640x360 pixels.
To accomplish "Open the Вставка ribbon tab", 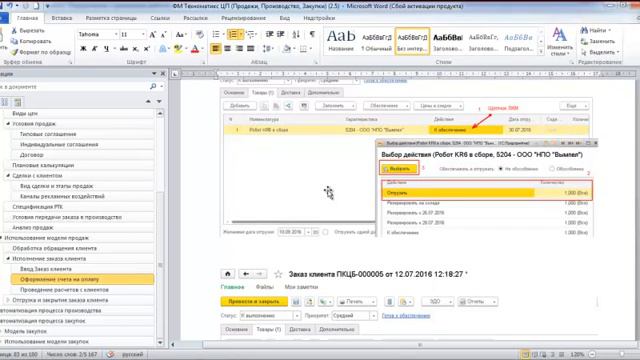I will tap(62, 18).
